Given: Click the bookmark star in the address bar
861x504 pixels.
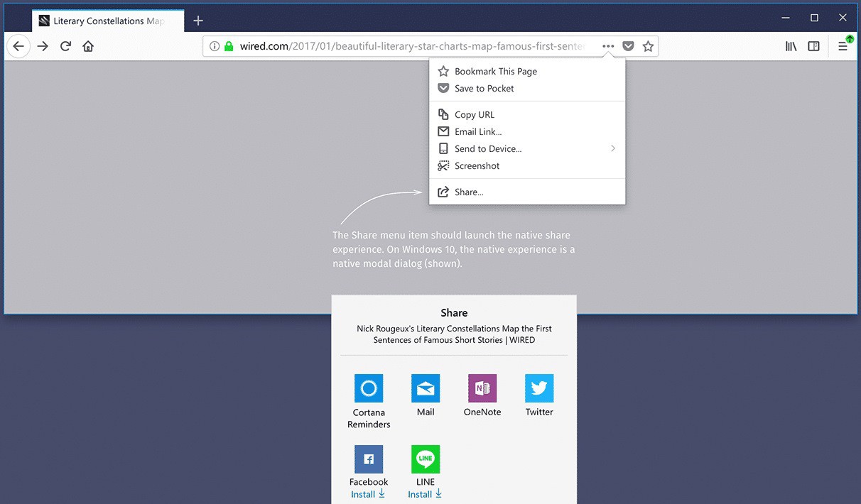Looking at the screenshot, I should [648, 46].
